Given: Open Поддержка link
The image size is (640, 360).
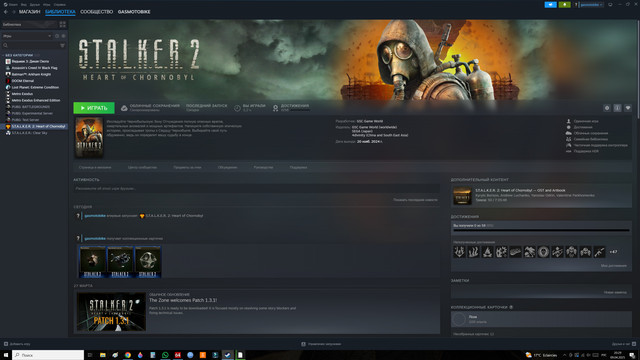Looking at the screenshot, I should tap(298, 167).
